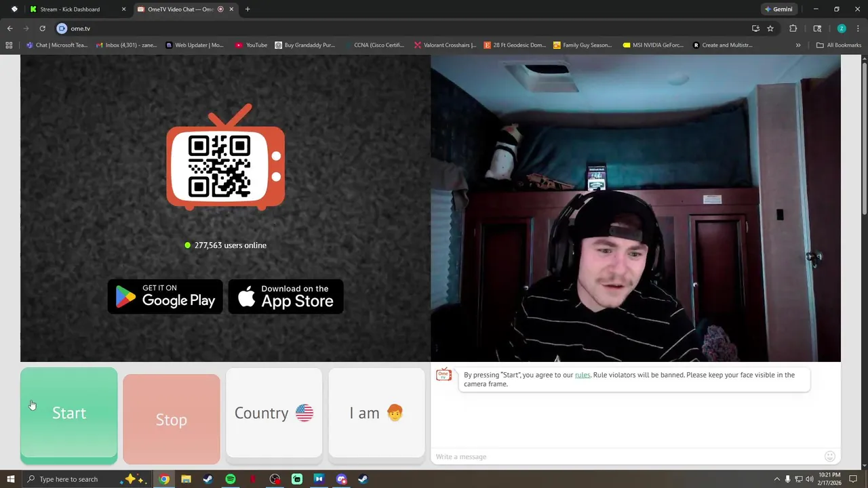Screen dimensions: 868x488
Task: Open the 28 Ft Geodesic Dome bookmark
Action: pos(515,45)
